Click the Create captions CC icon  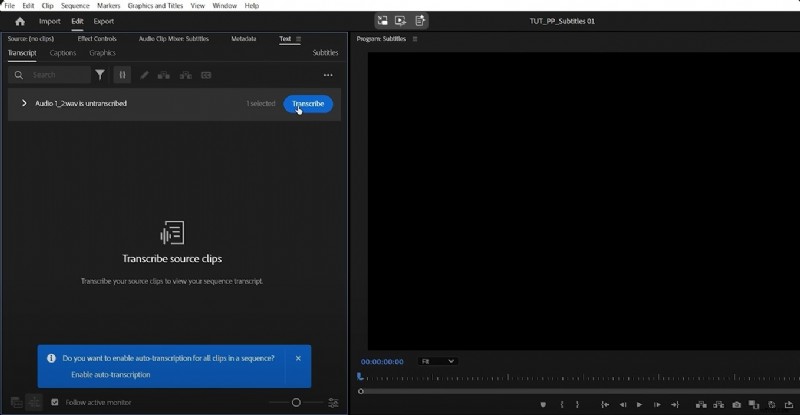[x=206, y=75]
